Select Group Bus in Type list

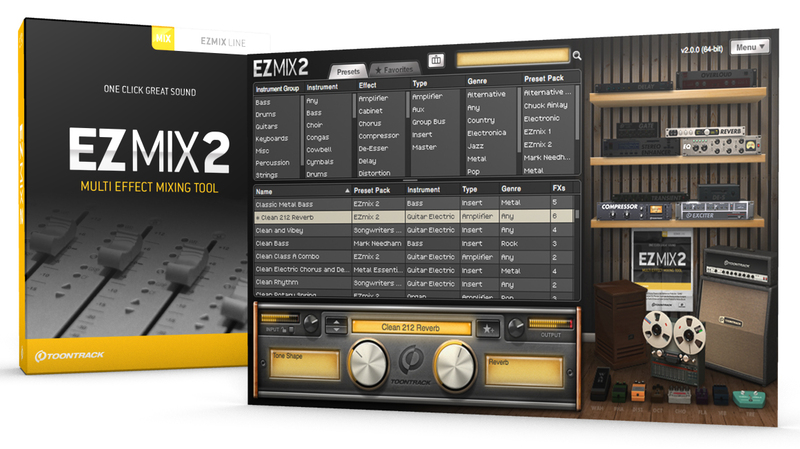(429, 122)
